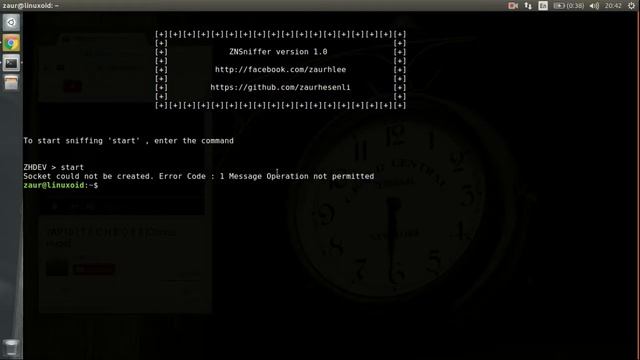Viewport: 640px width, 360px height.
Task: Open the clock showing 20:42
Action: pyautogui.click(x=613, y=6)
